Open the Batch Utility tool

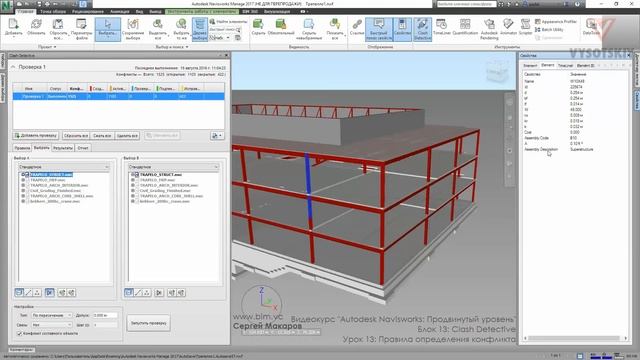549,30
